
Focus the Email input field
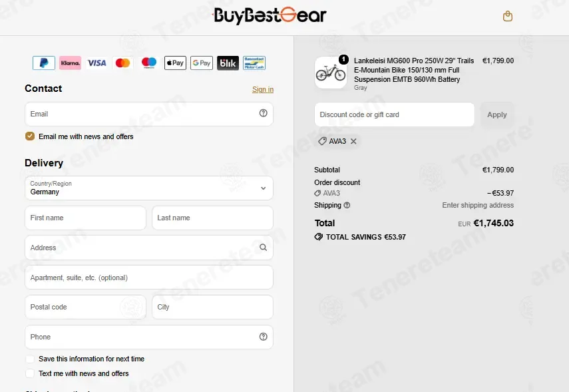149,114
